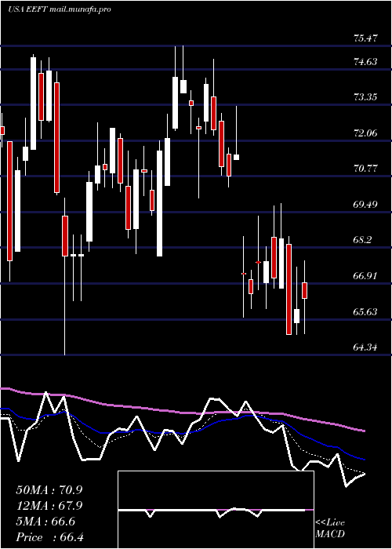
Task: Click the '5MA : 66.6' readout
Action: 45,522
